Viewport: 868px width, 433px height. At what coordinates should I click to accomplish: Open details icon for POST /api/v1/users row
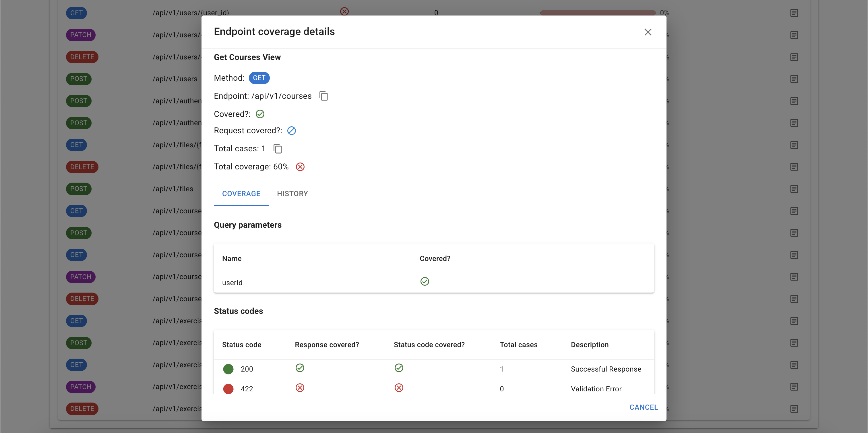(x=794, y=79)
